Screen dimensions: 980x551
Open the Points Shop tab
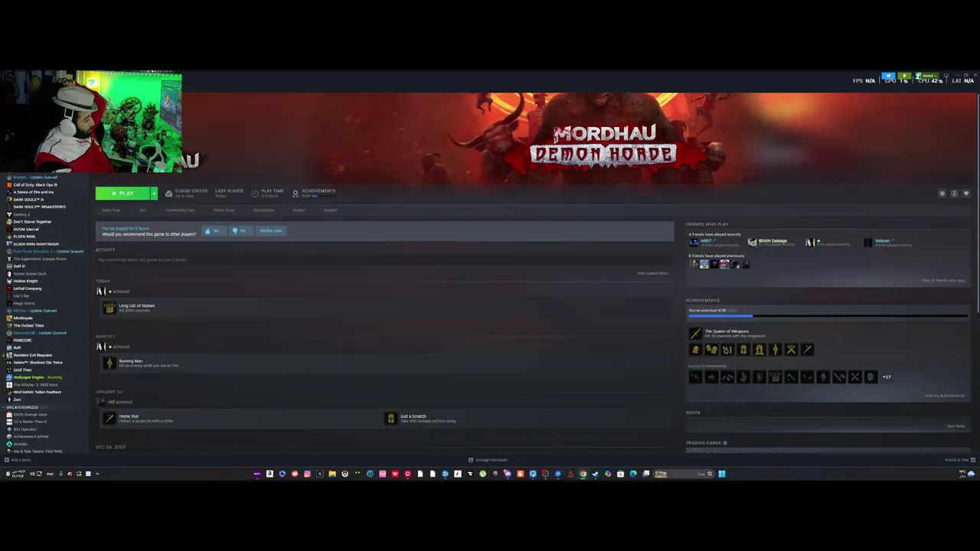224,210
